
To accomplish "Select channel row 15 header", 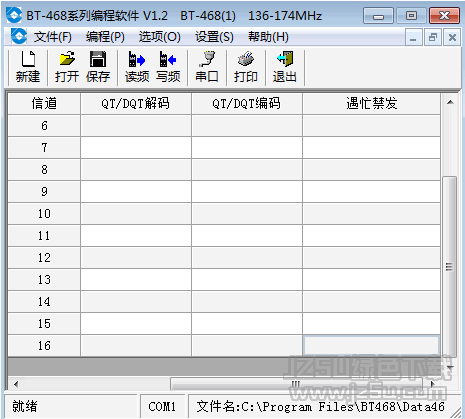I will tap(44, 324).
